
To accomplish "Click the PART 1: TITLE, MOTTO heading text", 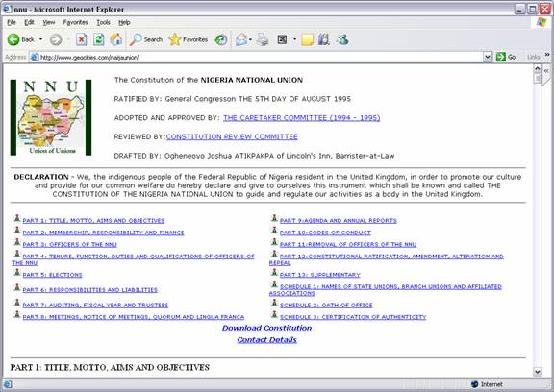I will tap(110, 367).
